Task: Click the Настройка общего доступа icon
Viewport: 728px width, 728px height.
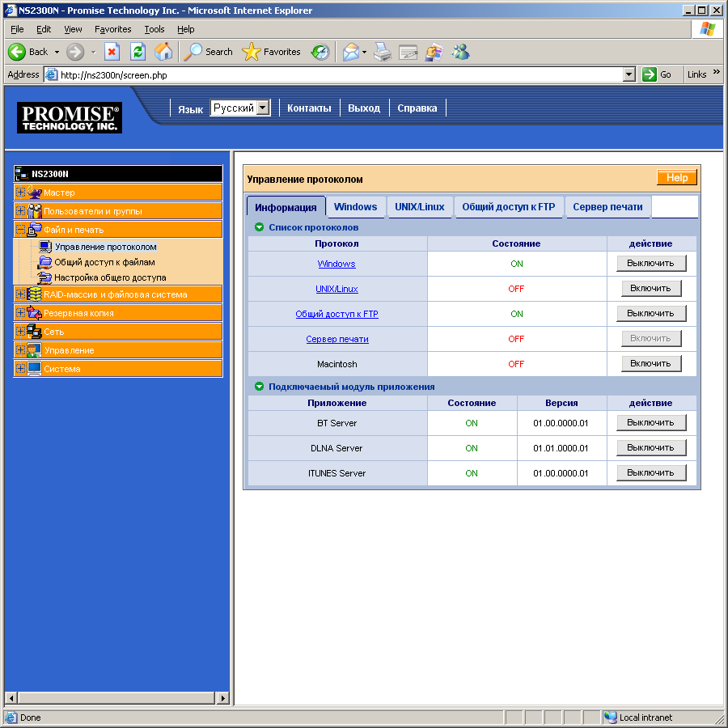Action: [45, 277]
